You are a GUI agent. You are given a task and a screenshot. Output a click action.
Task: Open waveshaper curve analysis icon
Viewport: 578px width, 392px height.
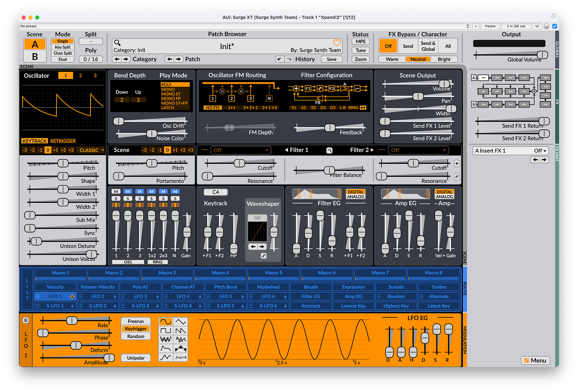pos(264,256)
